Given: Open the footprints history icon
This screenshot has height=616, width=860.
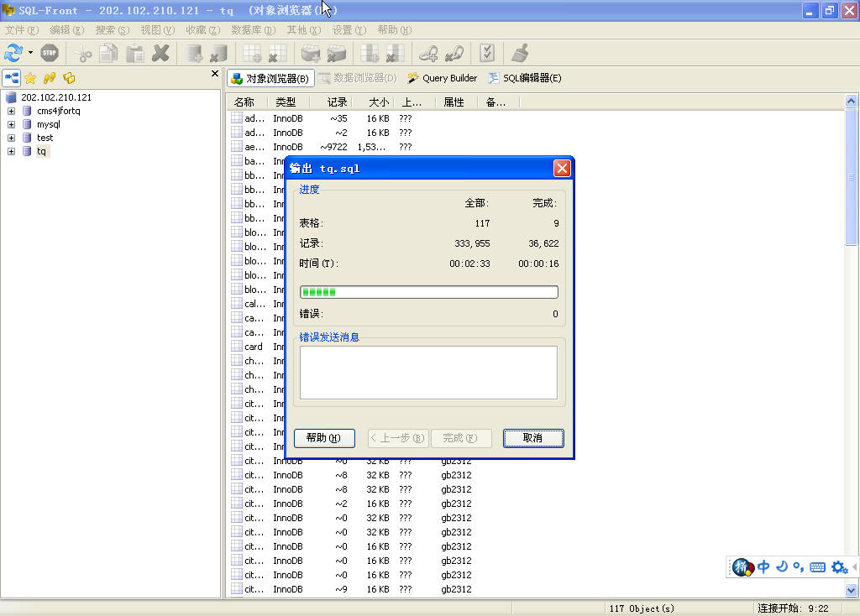Looking at the screenshot, I should pyautogui.click(x=50, y=78).
